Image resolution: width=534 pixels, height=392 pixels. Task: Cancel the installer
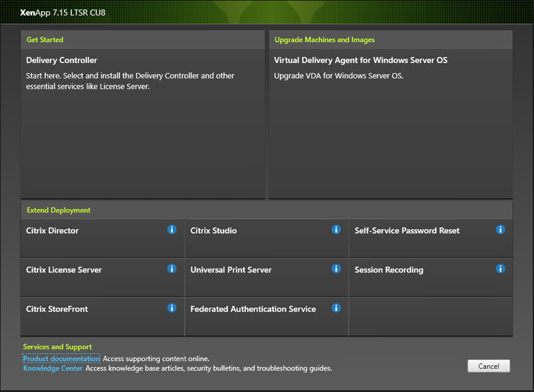pos(489,366)
